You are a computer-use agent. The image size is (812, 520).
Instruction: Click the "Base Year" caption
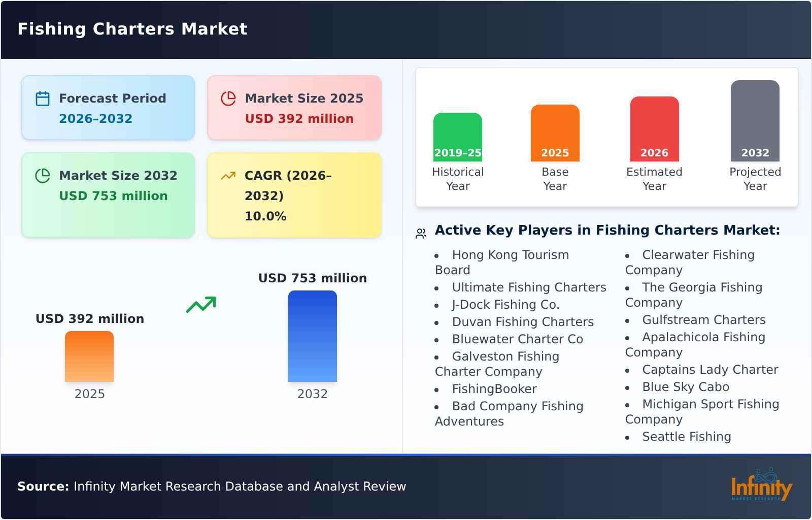click(555, 179)
